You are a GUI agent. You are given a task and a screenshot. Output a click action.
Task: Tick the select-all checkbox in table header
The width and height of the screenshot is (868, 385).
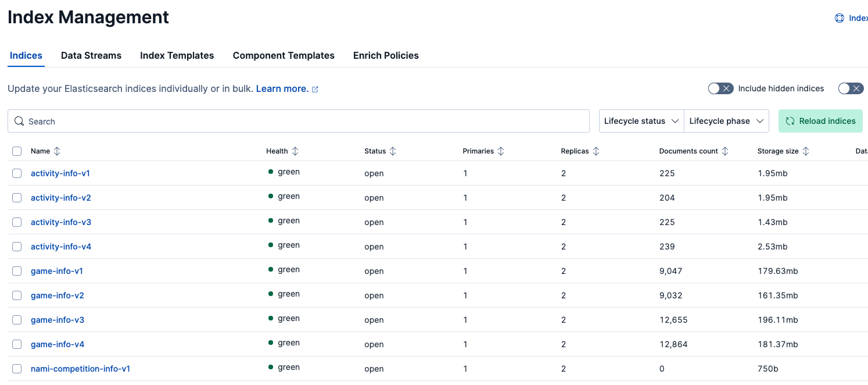tap(17, 151)
